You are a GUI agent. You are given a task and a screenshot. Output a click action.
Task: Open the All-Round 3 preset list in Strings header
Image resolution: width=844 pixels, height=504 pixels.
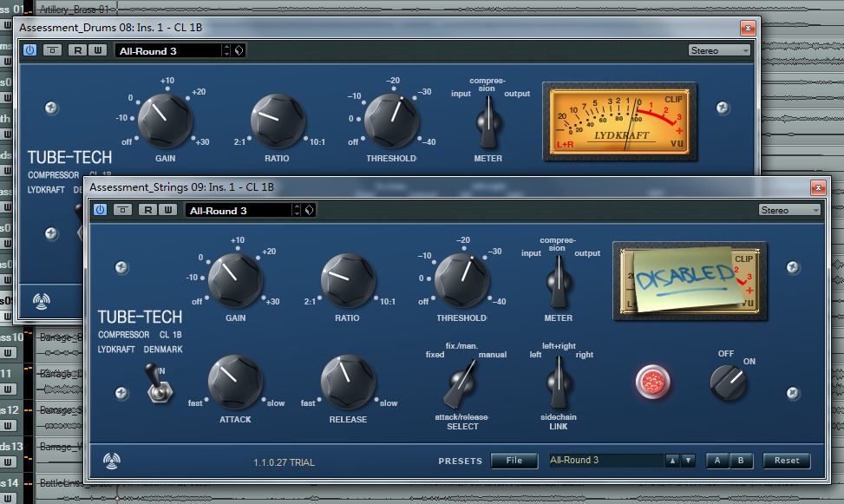pos(239,211)
